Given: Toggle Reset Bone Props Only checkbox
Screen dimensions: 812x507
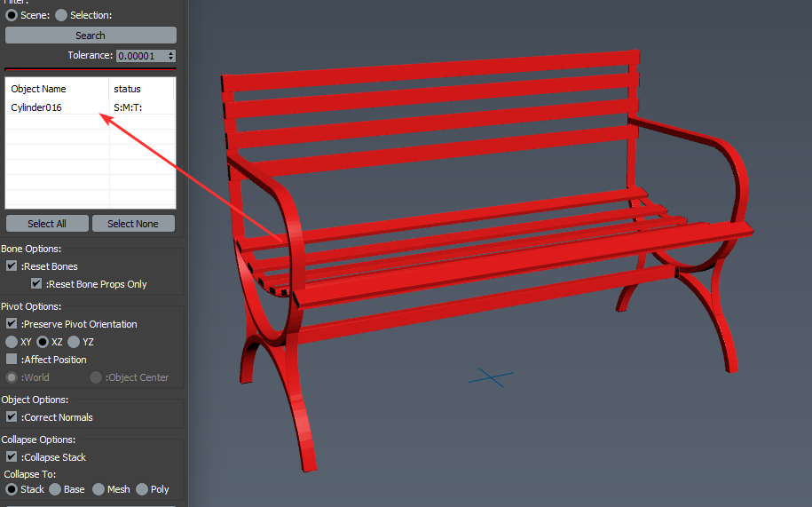Looking at the screenshot, I should click(x=36, y=283).
